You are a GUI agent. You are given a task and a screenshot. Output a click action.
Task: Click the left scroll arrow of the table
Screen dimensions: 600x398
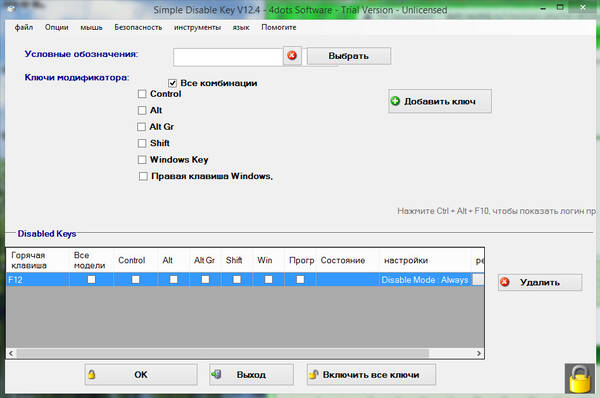(x=11, y=353)
